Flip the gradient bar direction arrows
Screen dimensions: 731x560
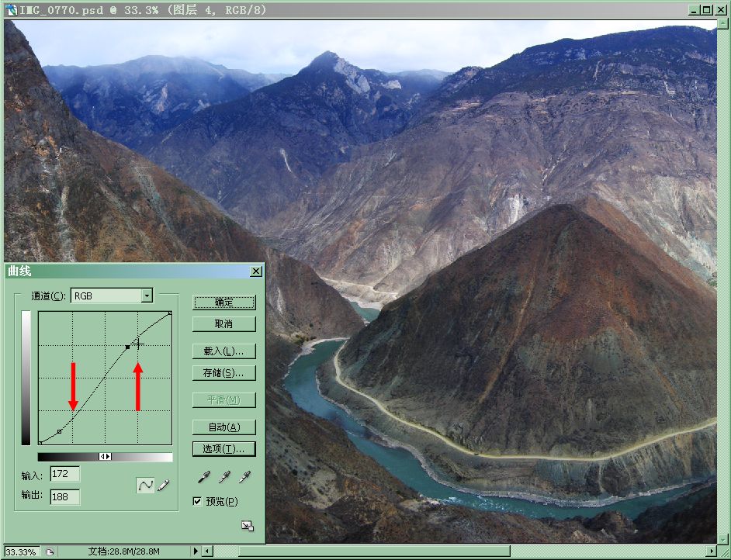(x=106, y=457)
